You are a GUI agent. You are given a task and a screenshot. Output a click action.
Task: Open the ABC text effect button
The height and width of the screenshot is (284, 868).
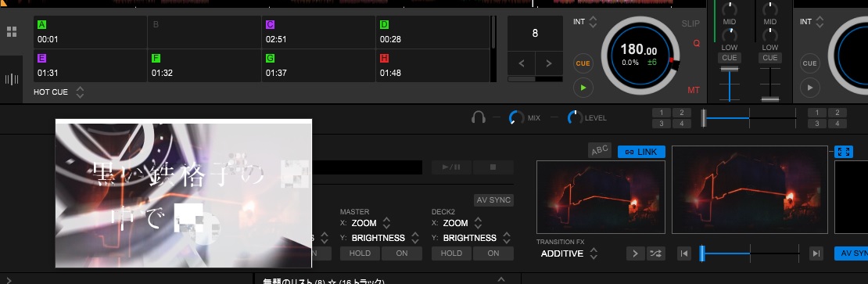[x=600, y=150]
